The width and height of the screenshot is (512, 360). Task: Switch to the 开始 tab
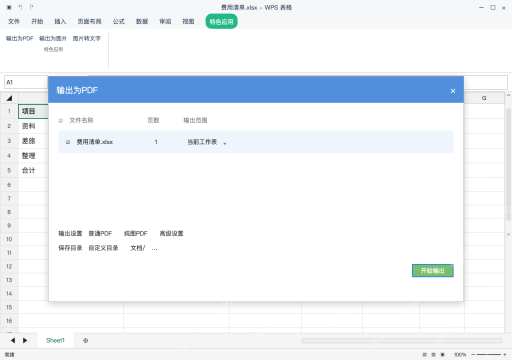[37, 21]
